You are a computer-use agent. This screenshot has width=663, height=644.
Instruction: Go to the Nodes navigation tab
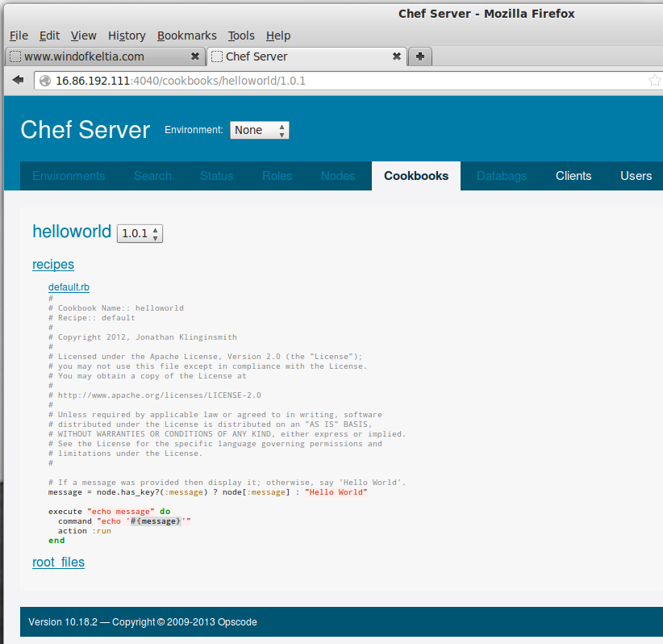coord(338,176)
